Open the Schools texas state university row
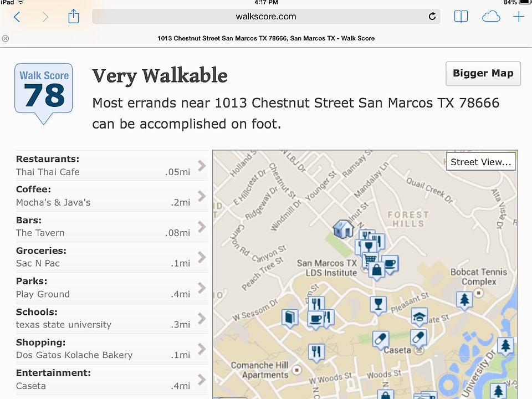 112,318
